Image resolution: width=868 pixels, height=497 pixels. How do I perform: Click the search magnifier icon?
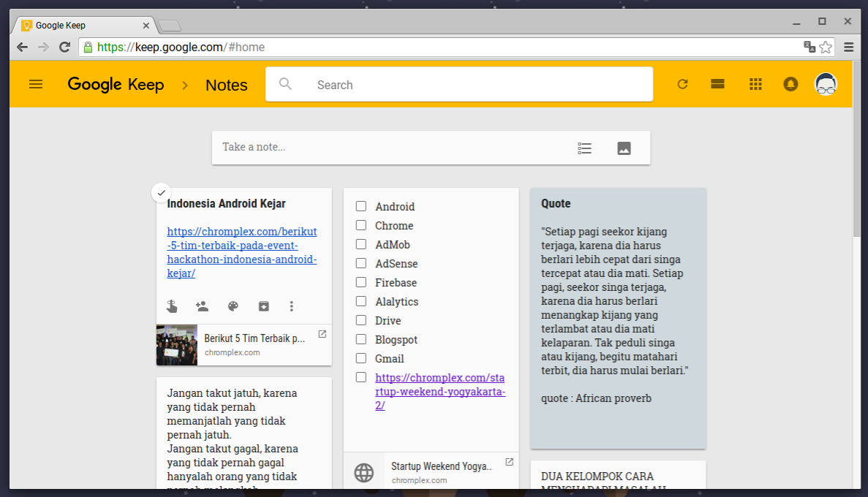285,83
